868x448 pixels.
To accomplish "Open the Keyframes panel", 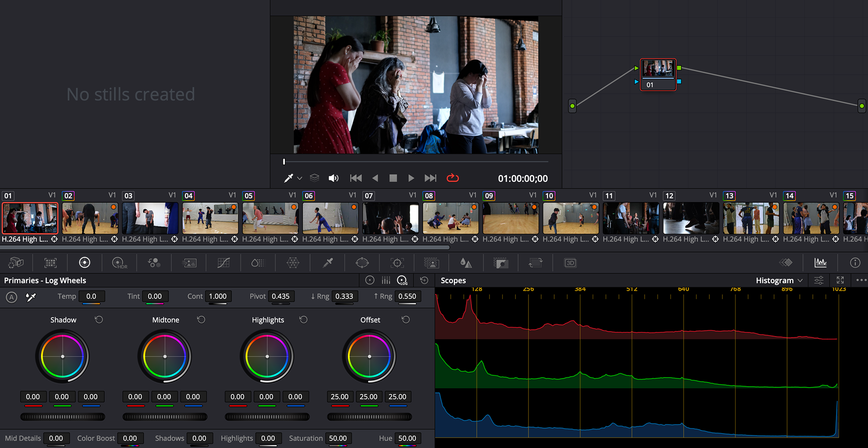I will (786, 262).
